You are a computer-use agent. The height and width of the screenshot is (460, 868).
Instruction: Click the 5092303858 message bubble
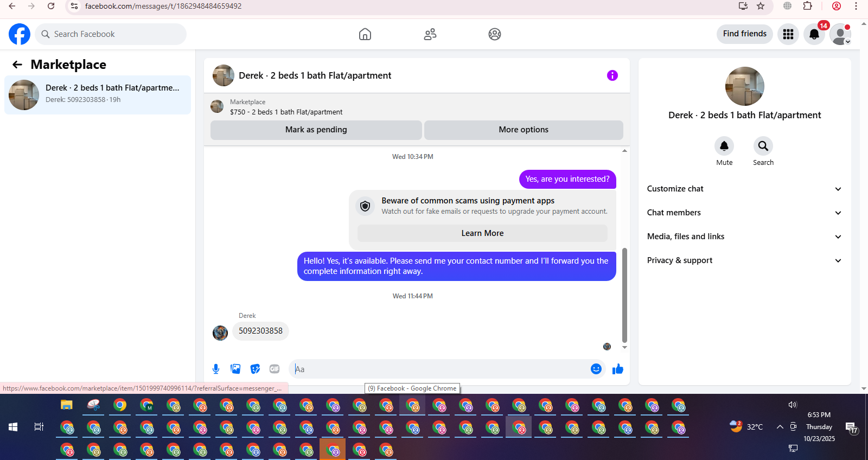[x=260, y=331]
